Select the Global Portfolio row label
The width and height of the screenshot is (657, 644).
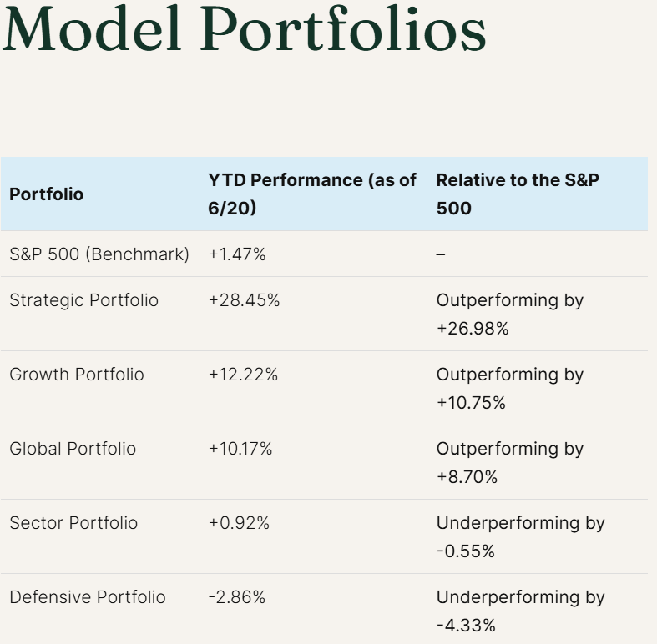[x=73, y=449]
